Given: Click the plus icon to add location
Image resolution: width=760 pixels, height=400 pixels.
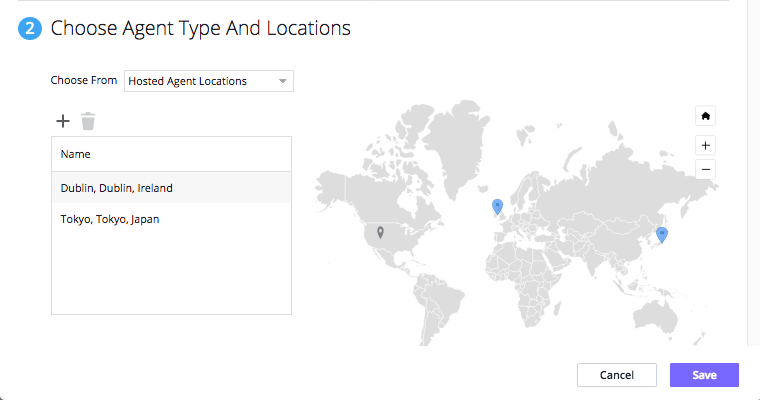Looking at the screenshot, I should point(63,121).
